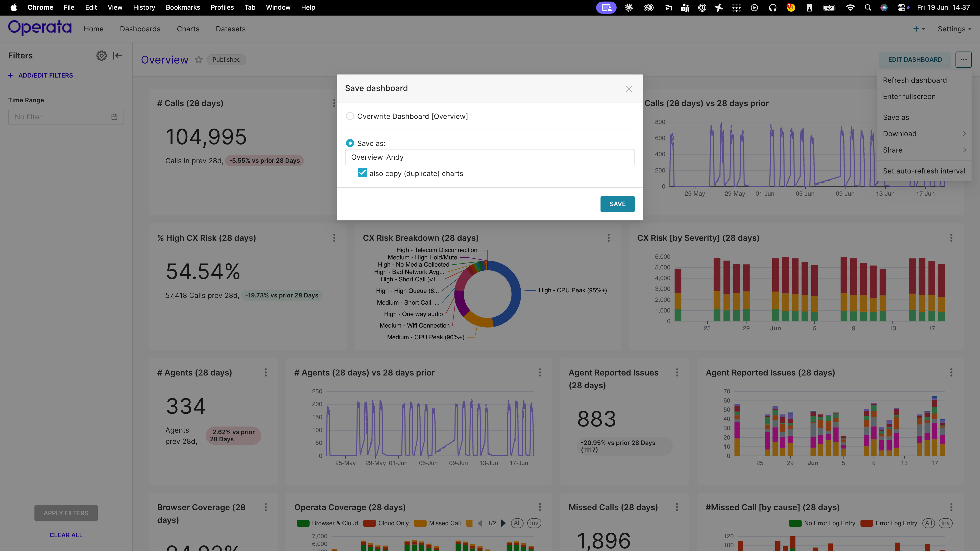
Task: Open the Settings dropdown
Action: (954, 29)
